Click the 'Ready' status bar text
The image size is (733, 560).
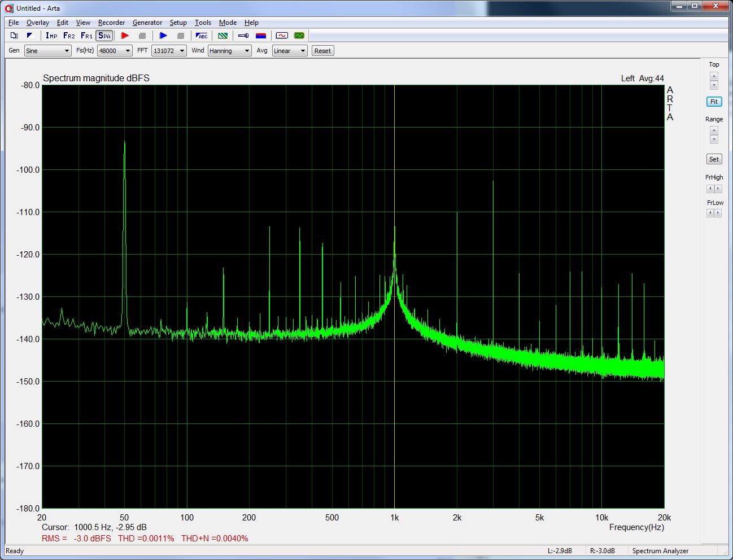coord(15,551)
